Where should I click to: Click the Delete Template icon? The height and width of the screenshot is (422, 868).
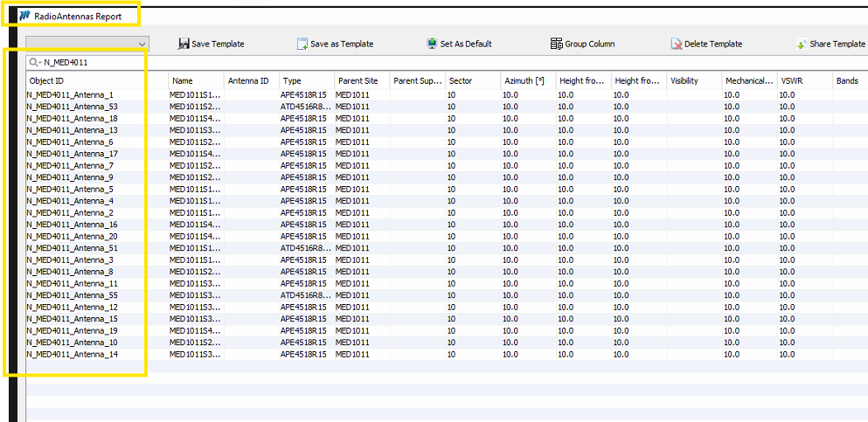(x=677, y=44)
